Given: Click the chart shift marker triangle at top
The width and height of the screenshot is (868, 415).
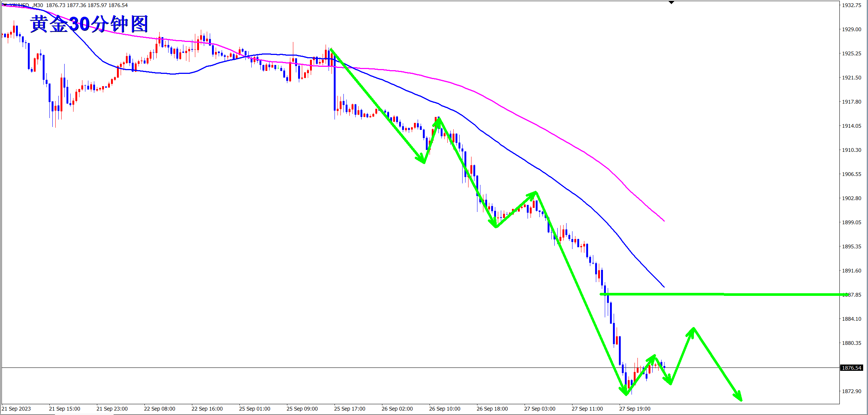Looking at the screenshot, I should (x=671, y=2).
